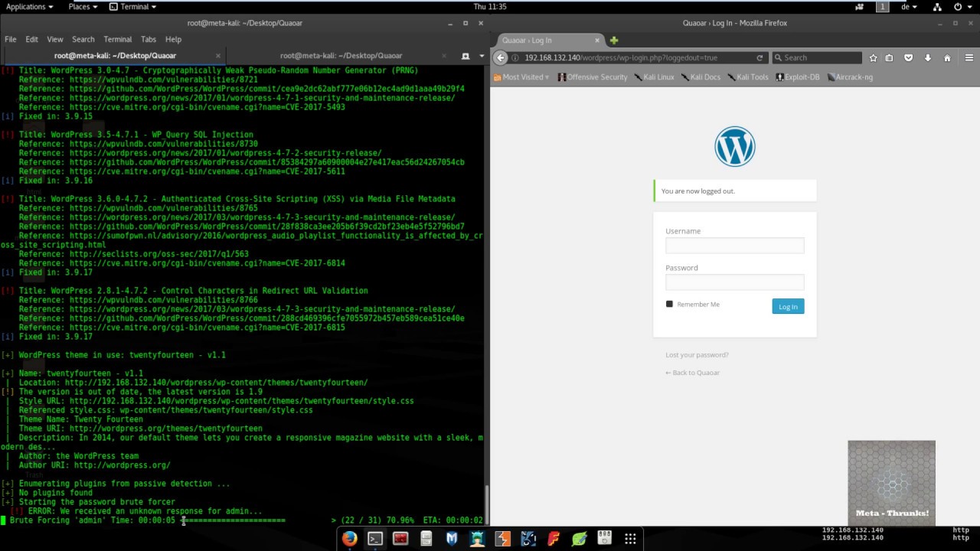
Task: Reload the WordPress login page
Action: (x=759, y=57)
